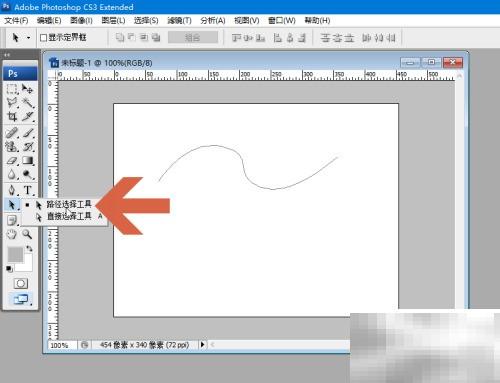Screen dimensions: 500x383
Task: Select the Hand tool
Action: click(x=12, y=234)
